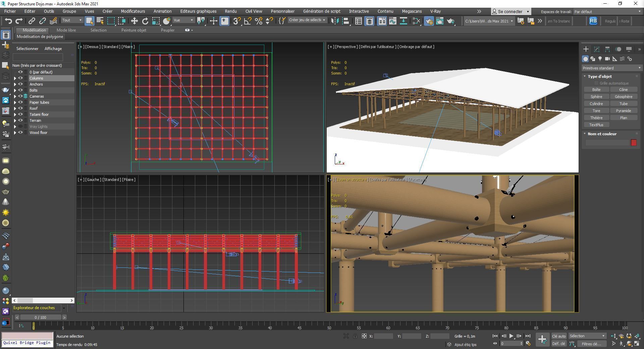
Task: Expand the Wood floor layer tree
Action: [15, 133]
